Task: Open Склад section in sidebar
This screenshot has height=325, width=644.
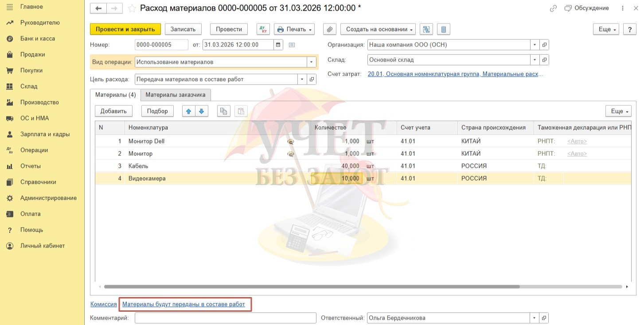Action: pyautogui.click(x=29, y=86)
